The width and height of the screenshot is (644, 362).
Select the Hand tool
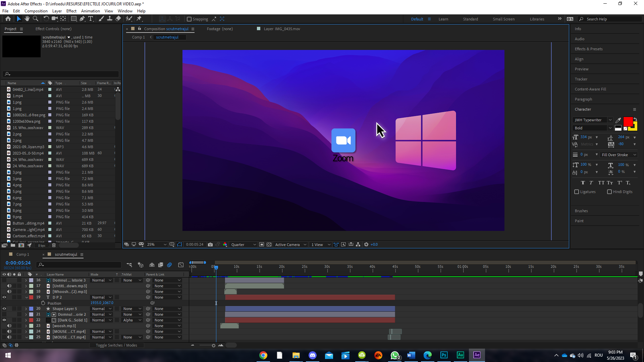coord(27,19)
